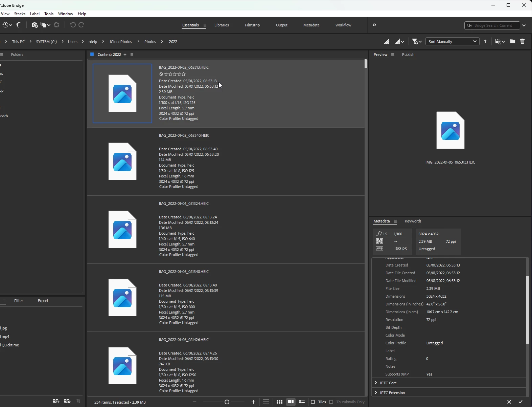The width and height of the screenshot is (532, 407).
Task: Add new content tab plus icon
Action: 125,55
